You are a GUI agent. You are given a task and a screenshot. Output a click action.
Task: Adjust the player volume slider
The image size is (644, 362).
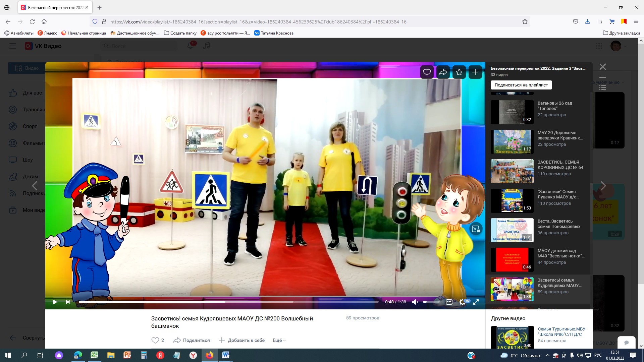[431, 302]
